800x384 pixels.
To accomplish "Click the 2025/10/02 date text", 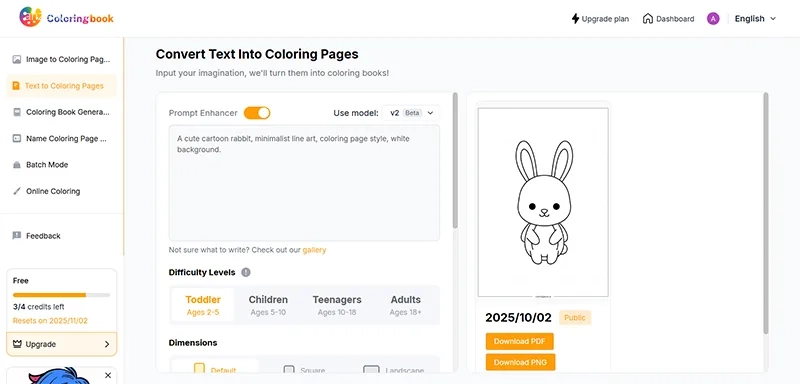I will (x=518, y=318).
